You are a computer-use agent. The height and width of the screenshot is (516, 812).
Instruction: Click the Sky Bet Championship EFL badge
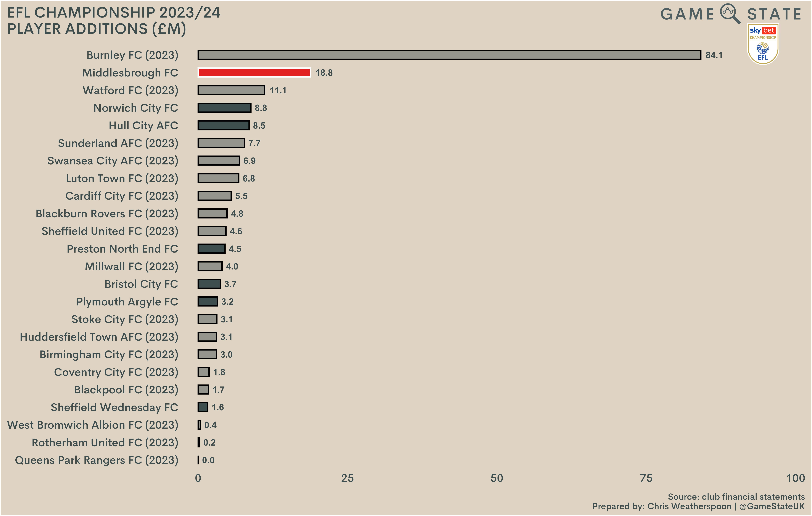coord(763,44)
